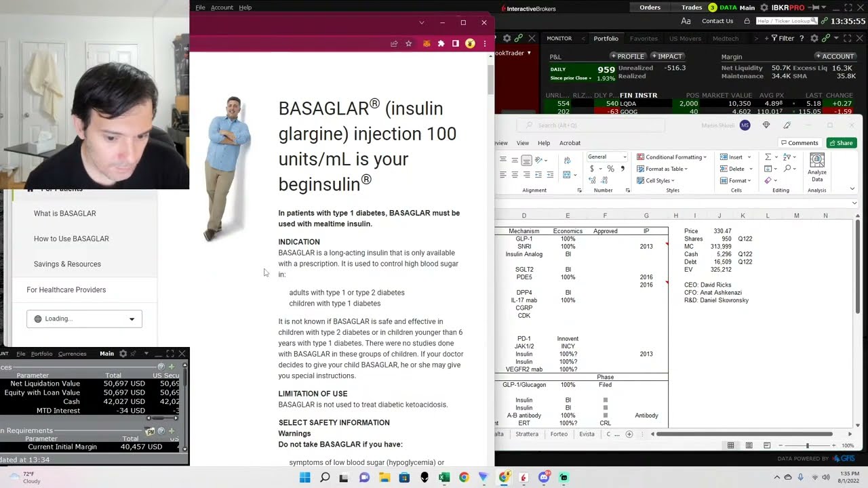Open the browser extensions puzzle icon

[441, 43]
